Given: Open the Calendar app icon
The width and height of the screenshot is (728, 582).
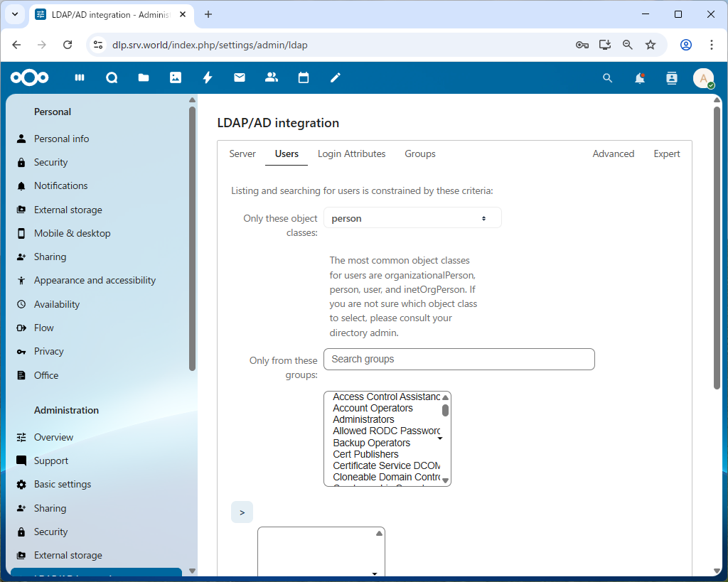Looking at the screenshot, I should click(x=304, y=78).
